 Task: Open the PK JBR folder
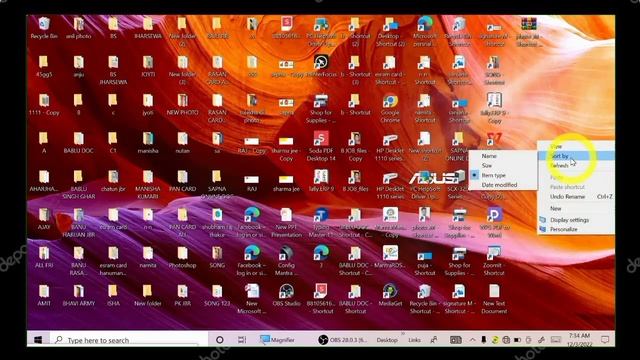(182, 296)
